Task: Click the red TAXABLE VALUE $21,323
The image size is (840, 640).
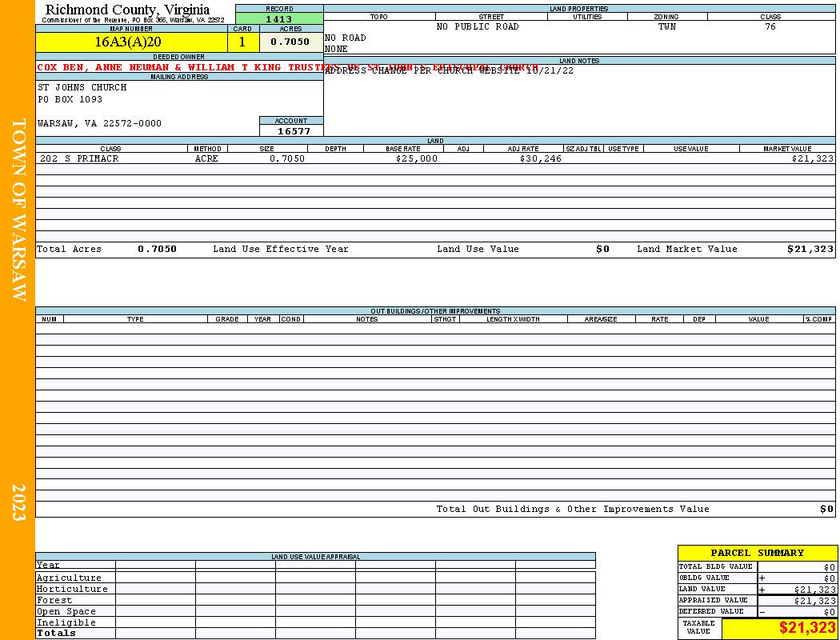Action: pos(806,628)
